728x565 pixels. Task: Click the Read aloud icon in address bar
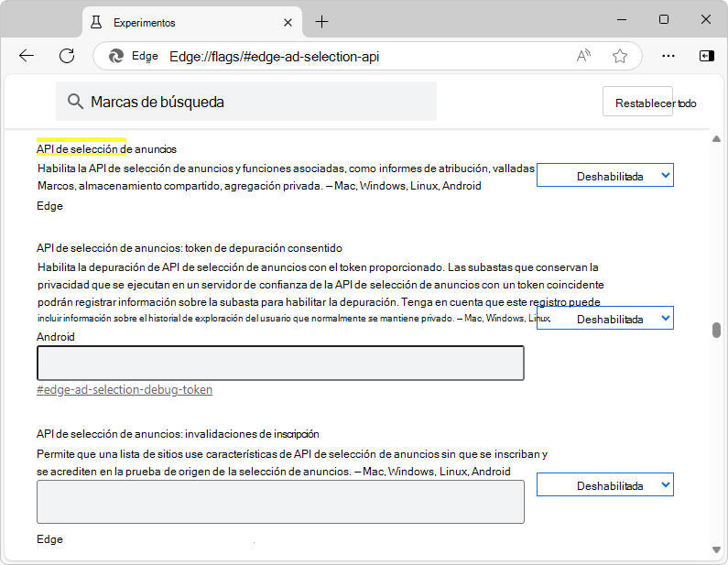click(583, 56)
